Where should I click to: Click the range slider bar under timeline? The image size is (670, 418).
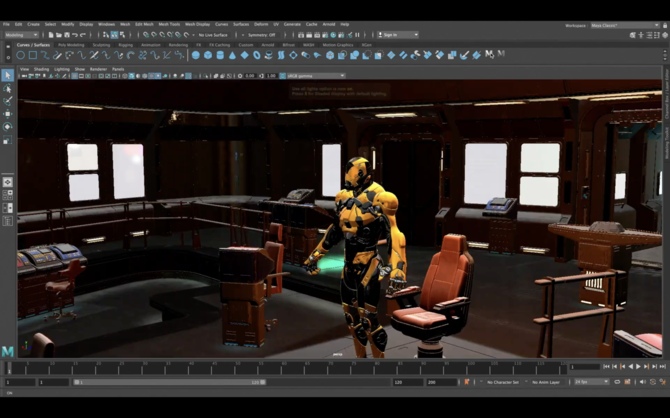point(170,382)
